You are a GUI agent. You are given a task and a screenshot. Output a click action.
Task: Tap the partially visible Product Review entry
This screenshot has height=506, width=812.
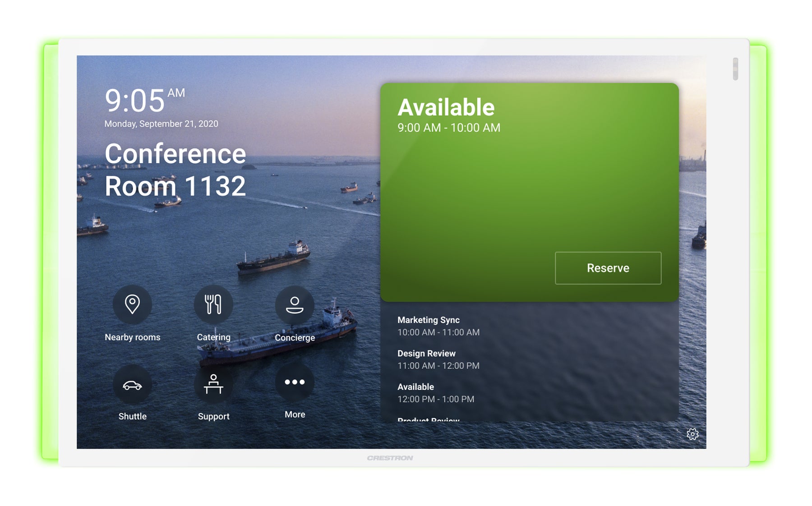(x=428, y=419)
